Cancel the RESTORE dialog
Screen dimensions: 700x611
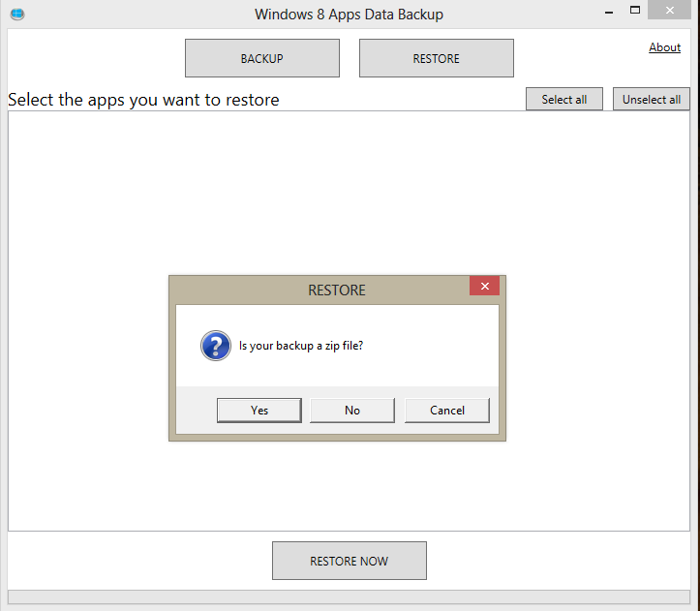447,410
